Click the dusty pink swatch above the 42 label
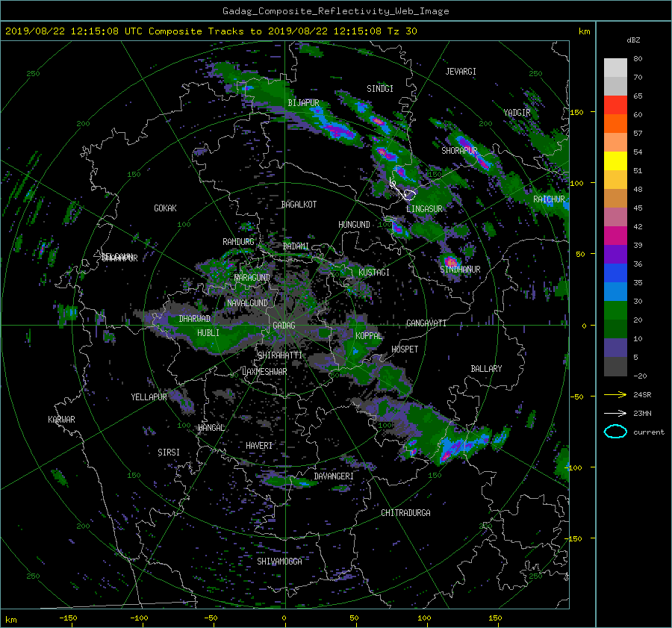 tap(615, 217)
